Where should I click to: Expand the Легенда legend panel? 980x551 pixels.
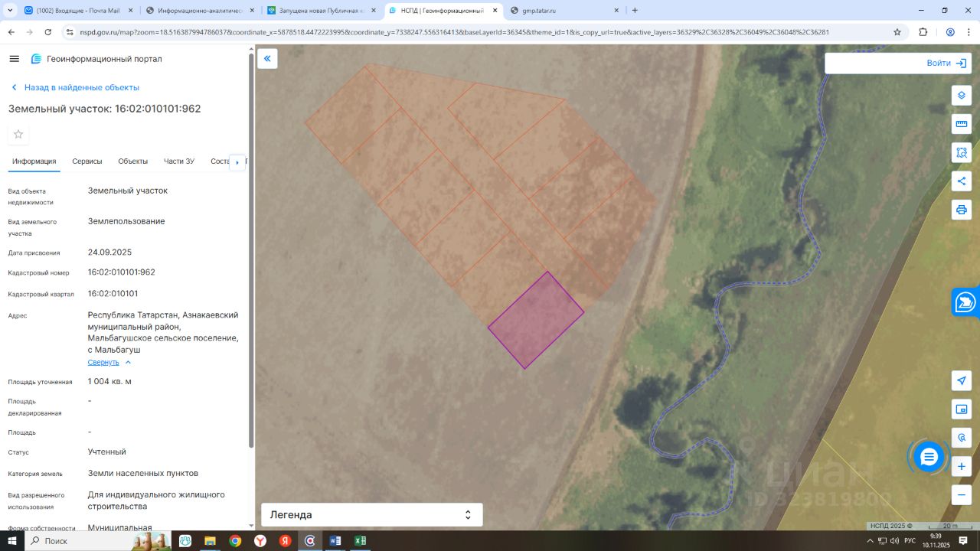[372, 515]
